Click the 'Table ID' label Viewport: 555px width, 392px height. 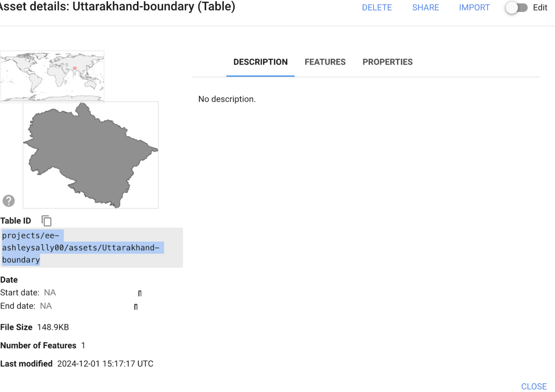16,221
